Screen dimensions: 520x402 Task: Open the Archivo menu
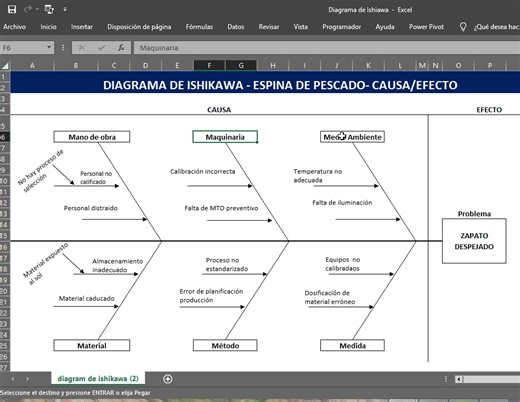(14, 27)
